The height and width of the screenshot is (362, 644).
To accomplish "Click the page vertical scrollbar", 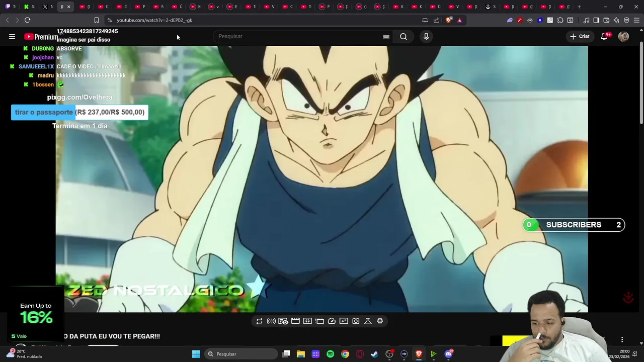I will pos(641,83).
